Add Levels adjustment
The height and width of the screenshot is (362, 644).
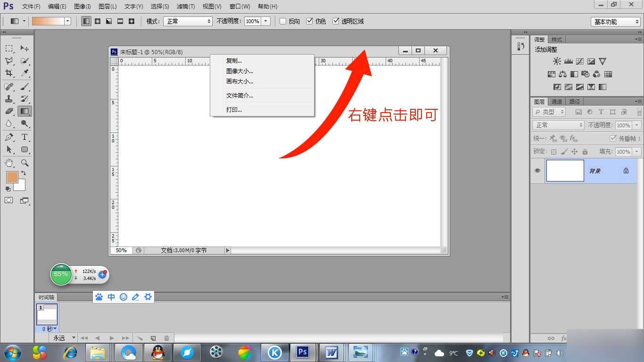click(569, 61)
